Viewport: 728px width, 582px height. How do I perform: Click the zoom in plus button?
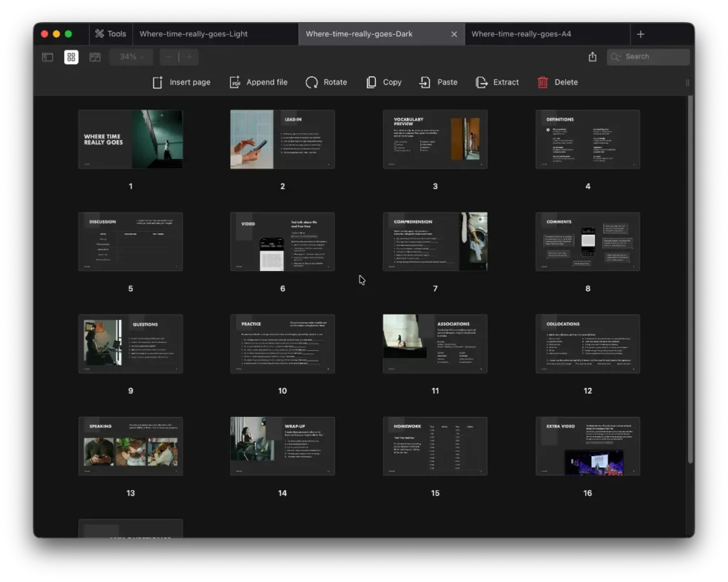[189, 57]
